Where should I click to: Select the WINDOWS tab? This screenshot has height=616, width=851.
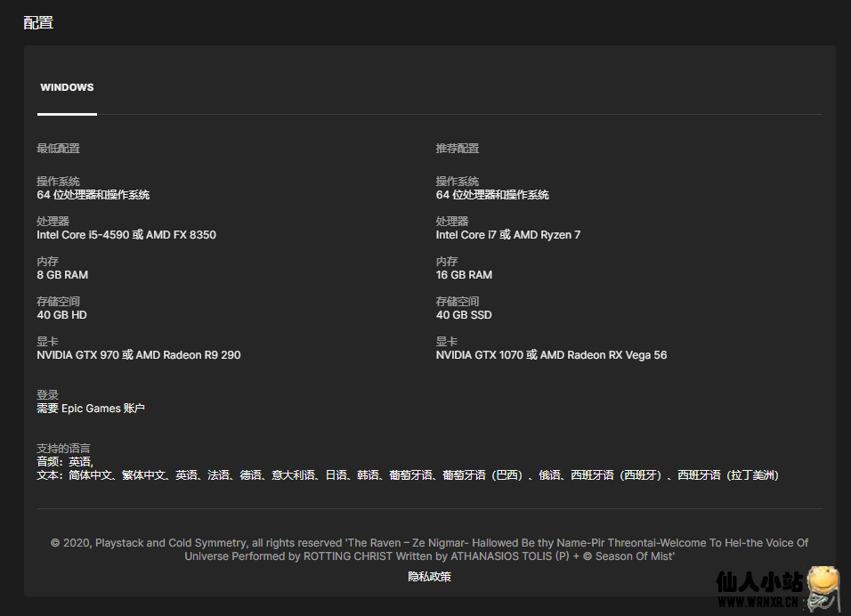[67, 87]
